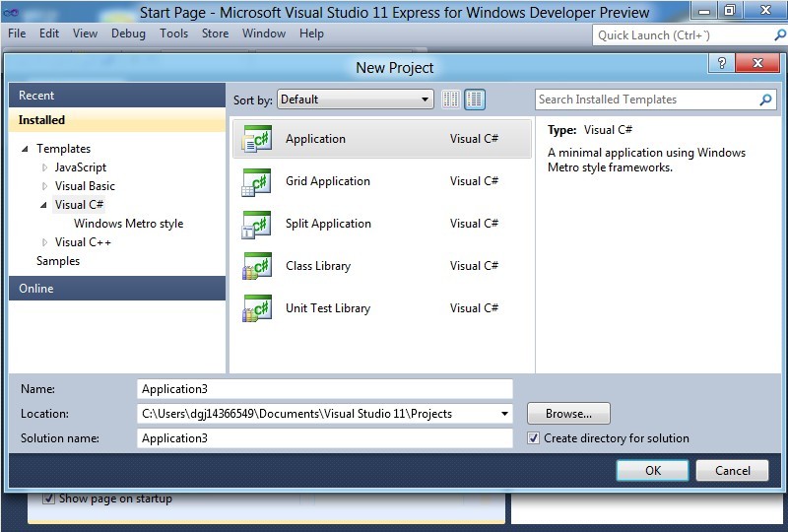The image size is (788, 532).
Task: Open the Window menu
Action: [264, 33]
